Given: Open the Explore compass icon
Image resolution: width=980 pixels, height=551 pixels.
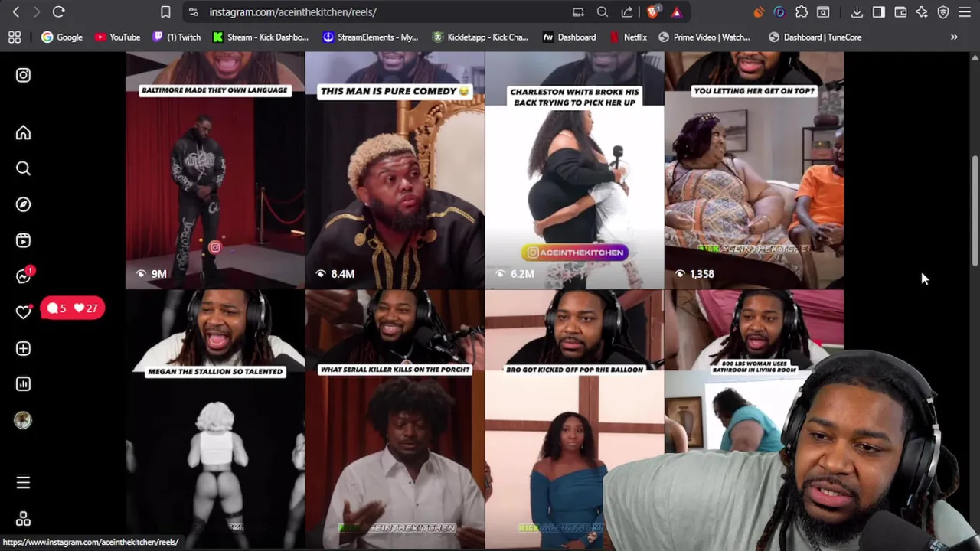Looking at the screenshot, I should [x=23, y=204].
